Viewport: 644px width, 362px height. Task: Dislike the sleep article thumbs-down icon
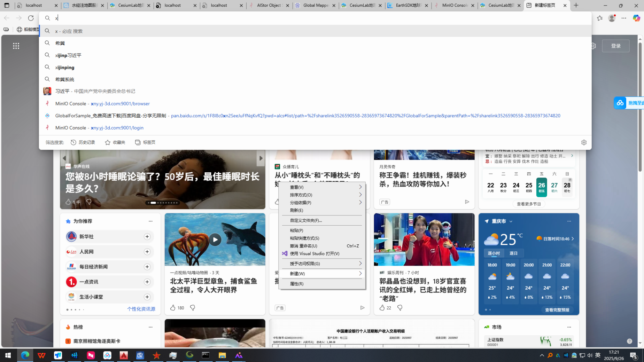click(89, 202)
